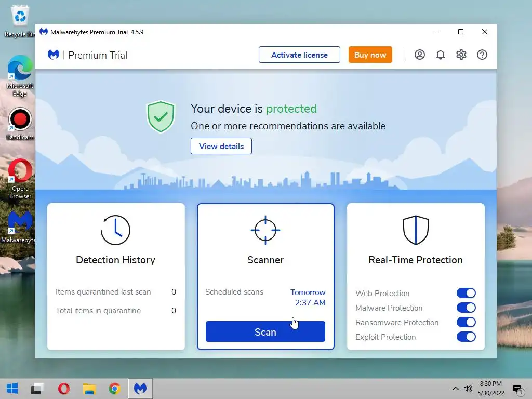This screenshot has width=532, height=399.
Task: Open the notifications bell
Action: coord(441,55)
